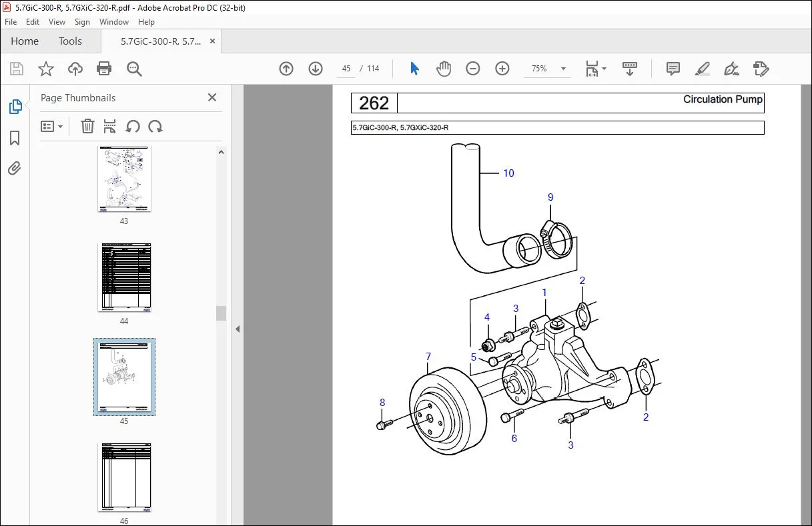Select the Highlight text pen tool
Viewport: 812px width, 526px height.
[702, 69]
